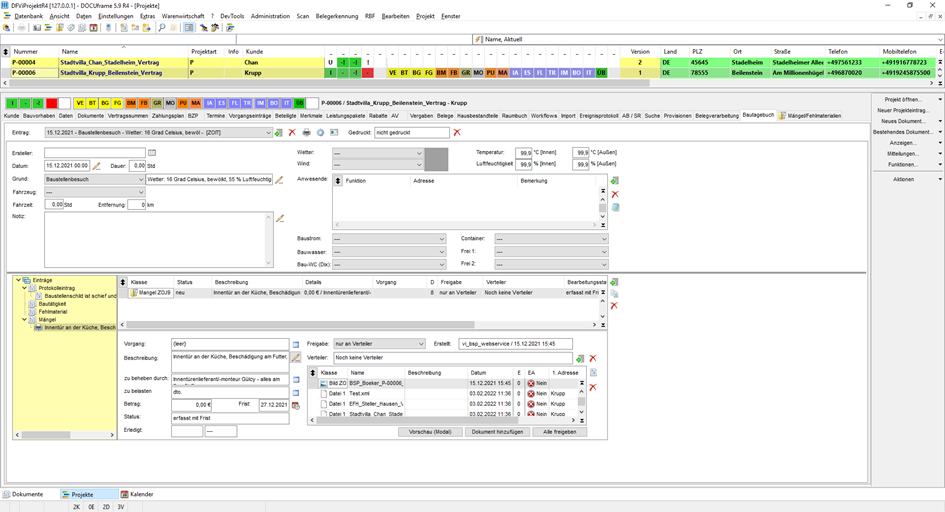Collapse the Einträge tree node
945x512 pixels.
(x=18, y=280)
